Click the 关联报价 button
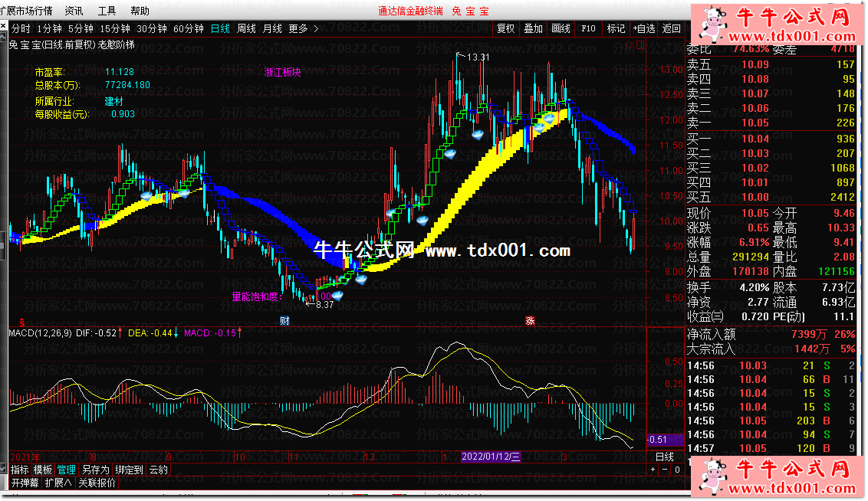Viewport: 868px width, 501px height. tap(97, 483)
